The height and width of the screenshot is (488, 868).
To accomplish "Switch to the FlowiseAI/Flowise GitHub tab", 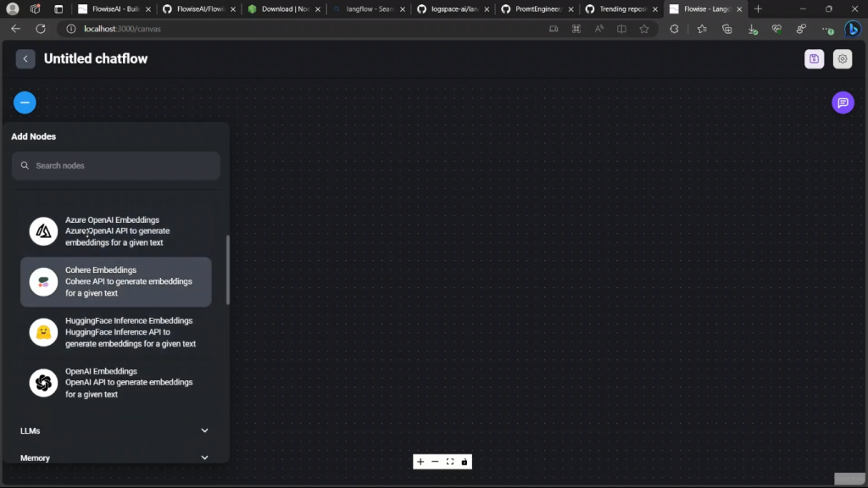I will (199, 8).
